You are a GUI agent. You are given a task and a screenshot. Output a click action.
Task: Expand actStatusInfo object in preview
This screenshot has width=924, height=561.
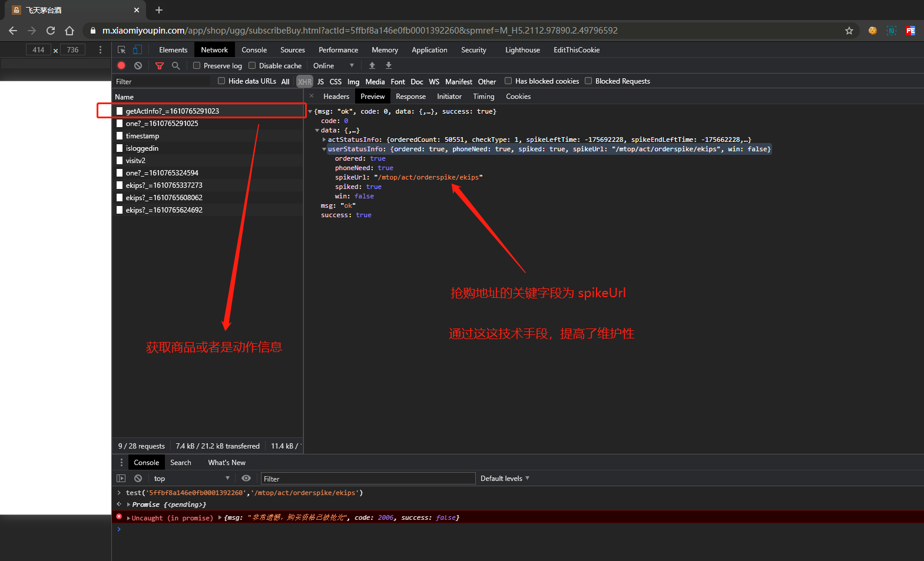(324, 140)
